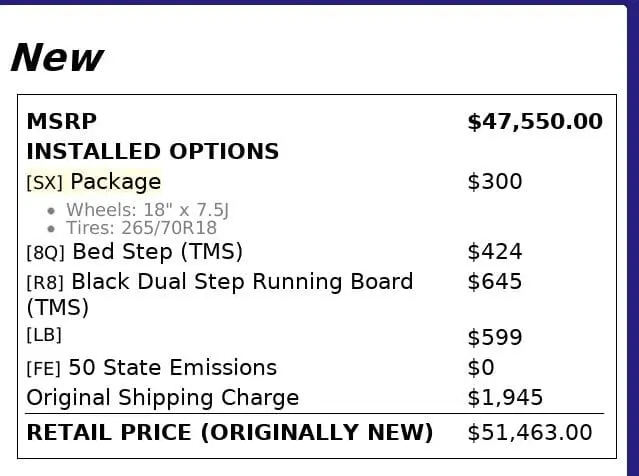Viewport: 639px width, 476px height.
Task: Open the highlighted [SX] Package option
Action: coord(94,181)
